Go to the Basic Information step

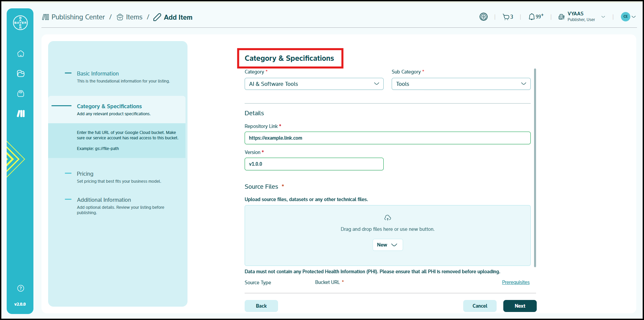click(x=98, y=73)
